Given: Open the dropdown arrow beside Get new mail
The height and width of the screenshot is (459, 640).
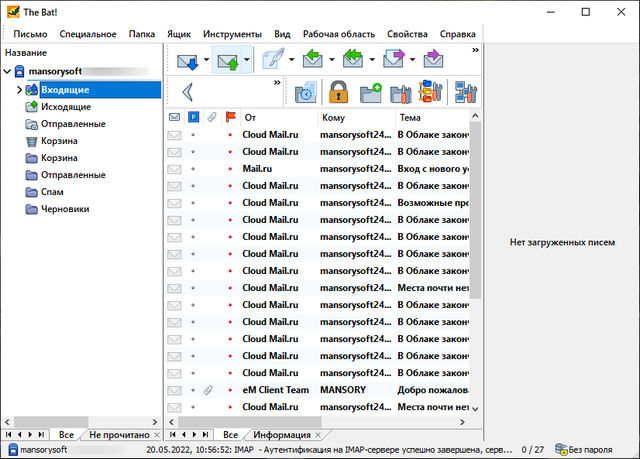Looking at the screenshot, I should point(206,61).
